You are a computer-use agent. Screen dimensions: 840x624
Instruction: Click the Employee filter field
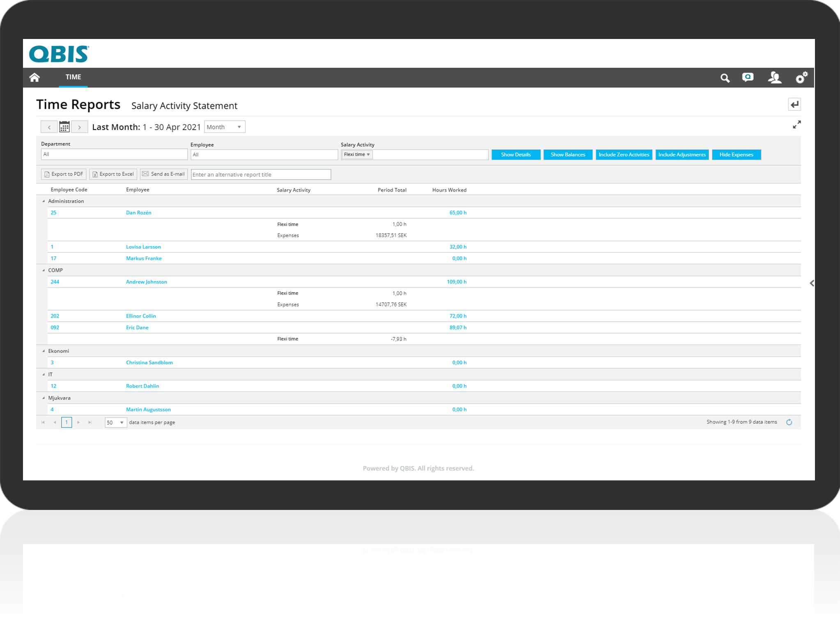[x=264, y=155]
